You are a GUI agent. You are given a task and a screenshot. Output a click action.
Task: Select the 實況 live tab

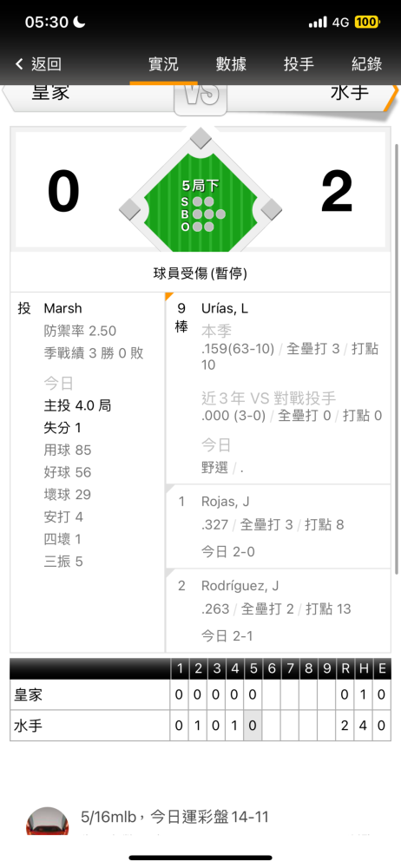pyautogui.click(x=163, y=64)
